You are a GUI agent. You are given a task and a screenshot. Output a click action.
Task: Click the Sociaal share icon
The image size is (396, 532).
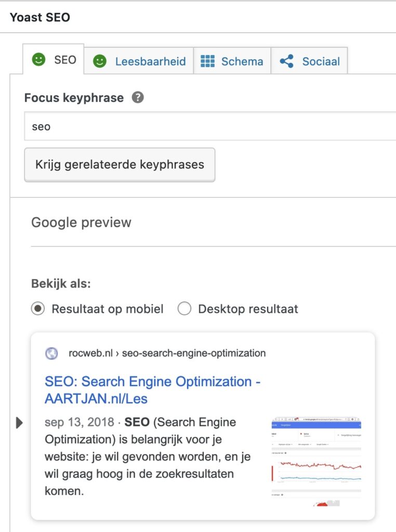(x=286, y=61)
